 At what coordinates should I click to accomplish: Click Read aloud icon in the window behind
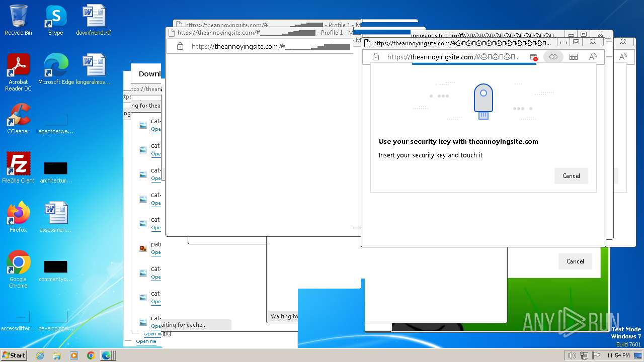623,57
